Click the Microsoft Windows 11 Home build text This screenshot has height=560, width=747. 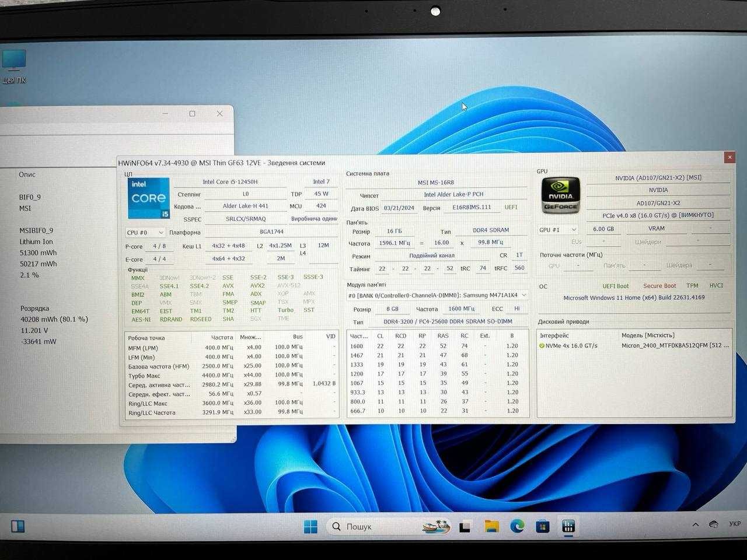634,297
